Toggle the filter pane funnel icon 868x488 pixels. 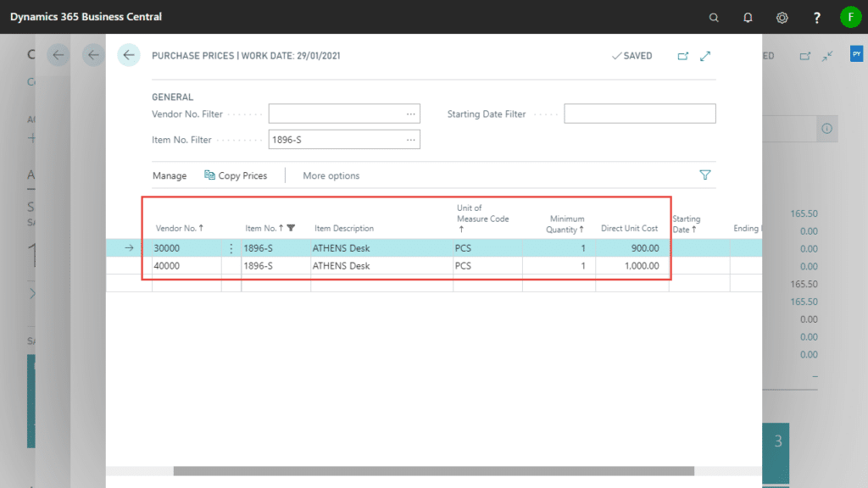click(x=704, y=175)
